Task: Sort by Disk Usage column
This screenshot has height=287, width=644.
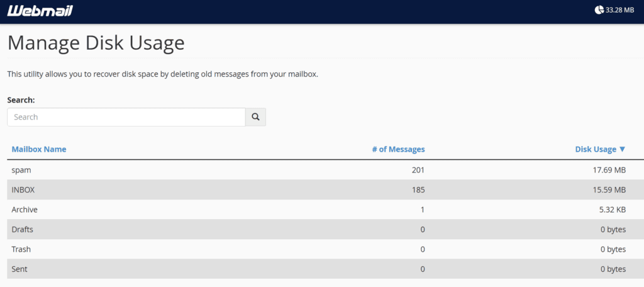Action: pos(600,149)
